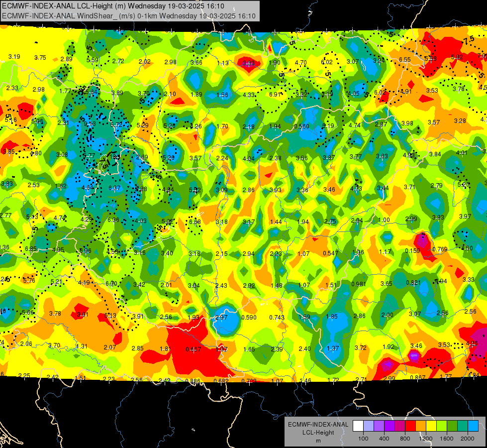Click the teal legend swatch before 2000
Image resolution: width=487 pixels, height=448 pixels.
(x=463, y=426)
